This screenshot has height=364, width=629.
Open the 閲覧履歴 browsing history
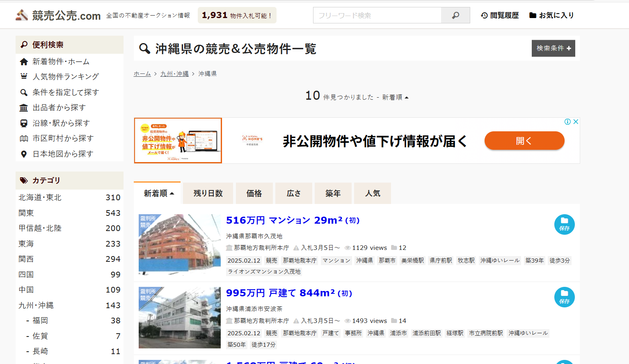click(x=500, y=16)
